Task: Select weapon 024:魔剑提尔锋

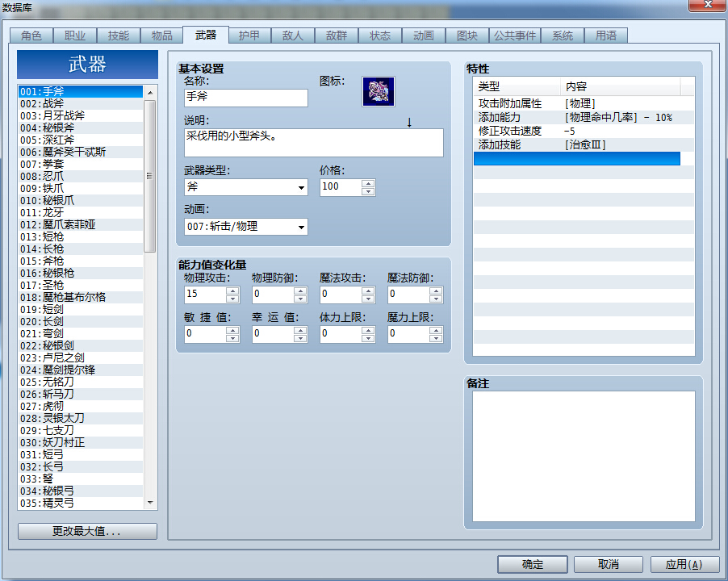Action: point(81,370)
